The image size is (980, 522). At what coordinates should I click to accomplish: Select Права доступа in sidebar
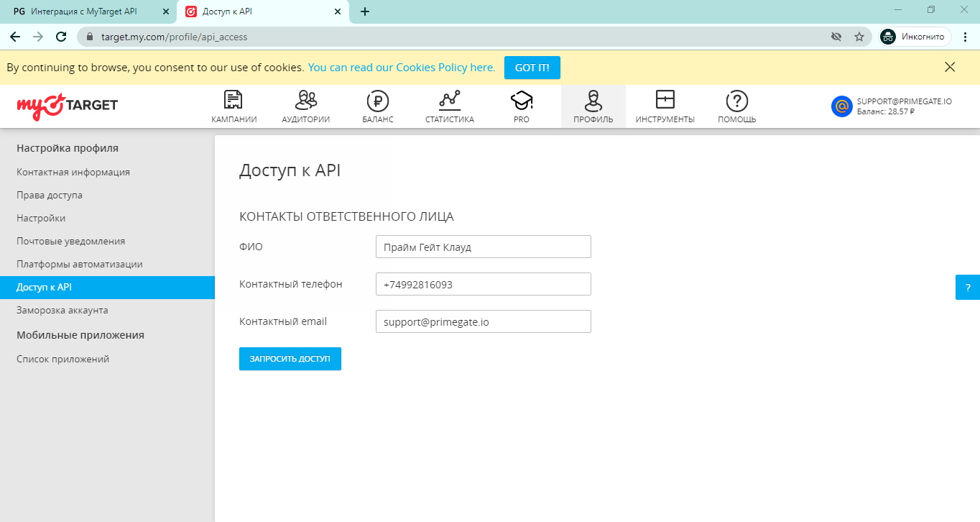pos(50,195)
